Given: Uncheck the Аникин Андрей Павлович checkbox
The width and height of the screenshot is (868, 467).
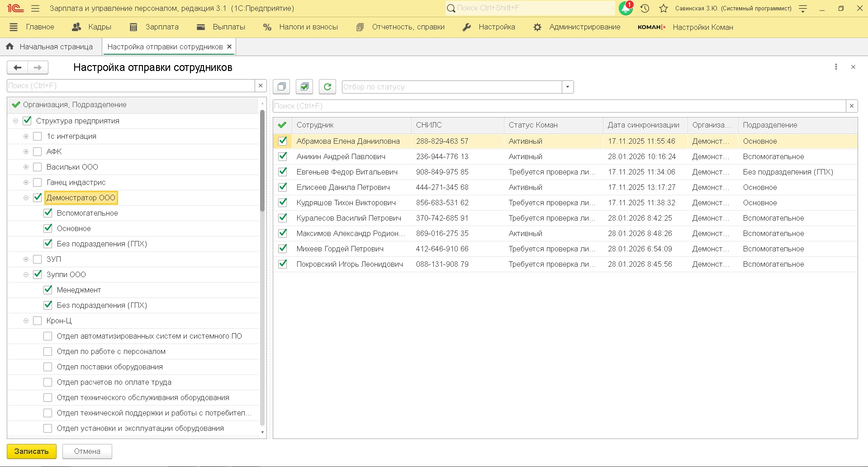Looking at the screenshot, I should [x=283, y=156].
